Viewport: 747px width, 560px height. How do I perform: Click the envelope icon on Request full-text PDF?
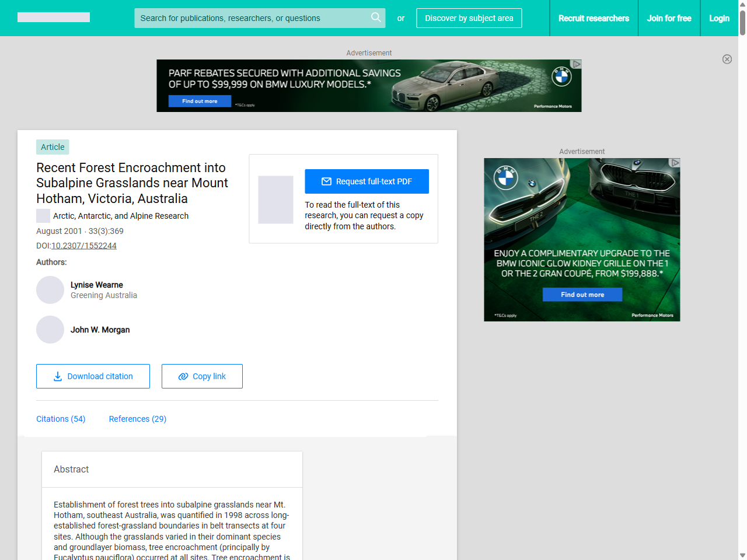tap(327, 181)
